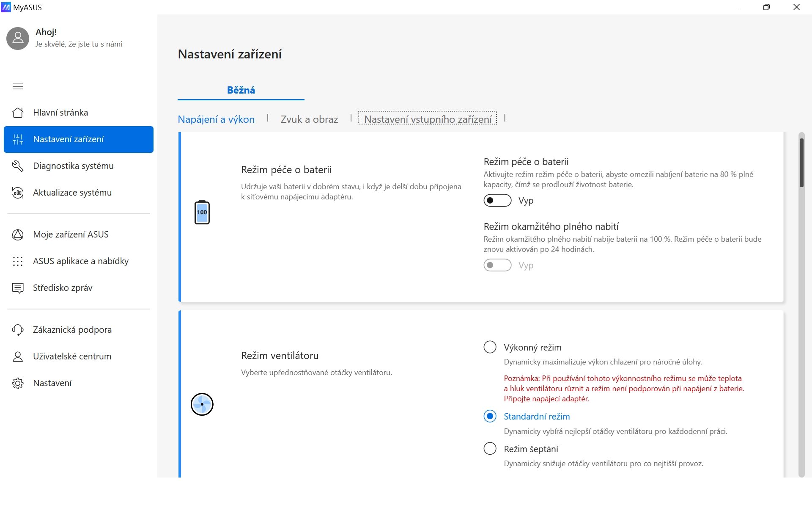Open Středisko zpráv message icon
This screenshot has width=812, height=508.
18,288
